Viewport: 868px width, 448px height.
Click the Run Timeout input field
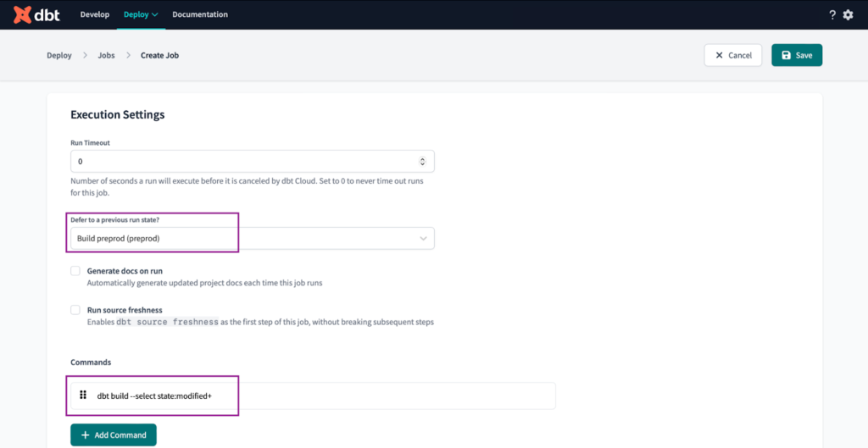253,162
